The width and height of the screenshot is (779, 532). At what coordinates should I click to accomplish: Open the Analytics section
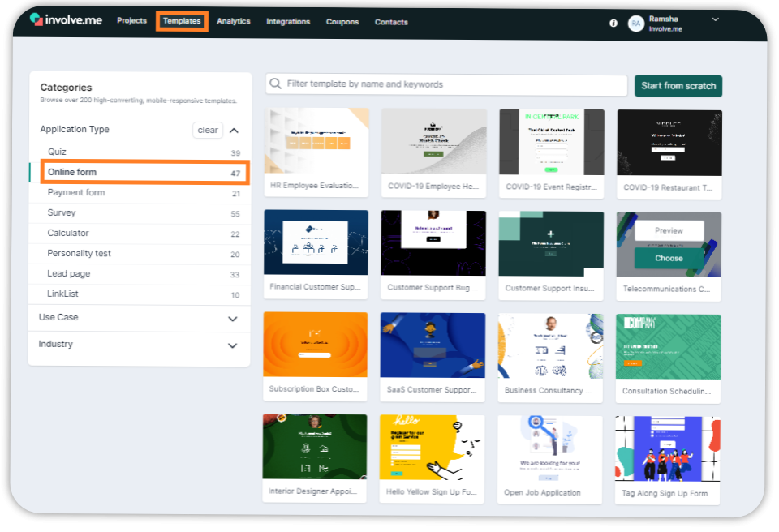pyautogui.click(x=234, y=22)
